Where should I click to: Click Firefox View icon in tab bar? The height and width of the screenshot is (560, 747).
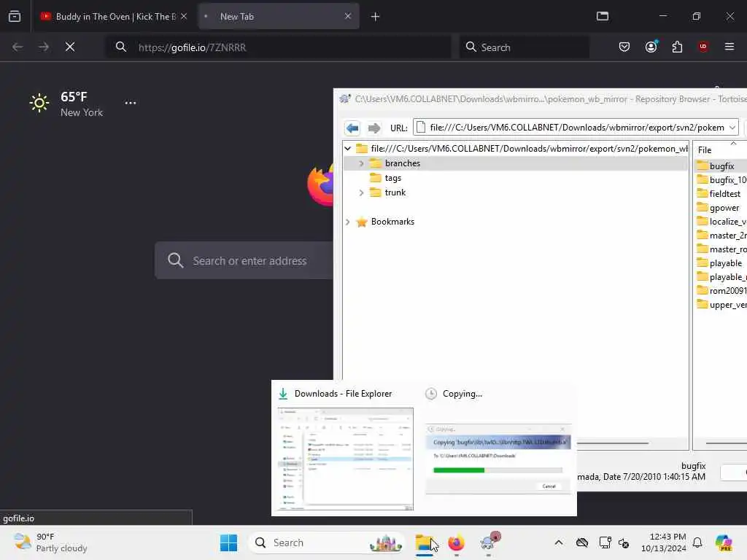pyautogui.click(x=15, y=16)
